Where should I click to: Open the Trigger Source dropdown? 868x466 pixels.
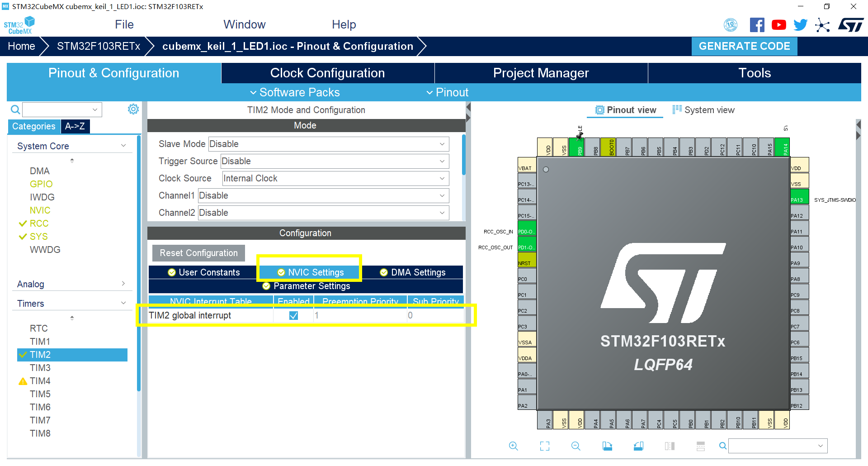pos(335,161)
